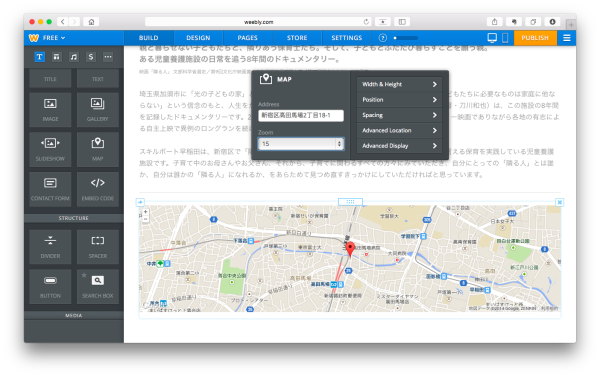The height and width of the screenshot is (377, 600).
Task: Expand Width & Height options
Action: point(399,84)
